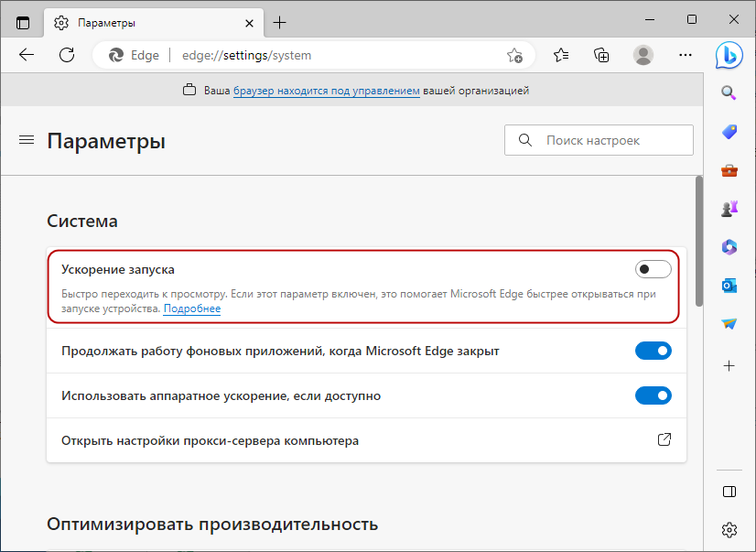The width and height of the screenshot is (756, 552).
Task: Open the Outlook sidebar icon
Action: [729, 286]
